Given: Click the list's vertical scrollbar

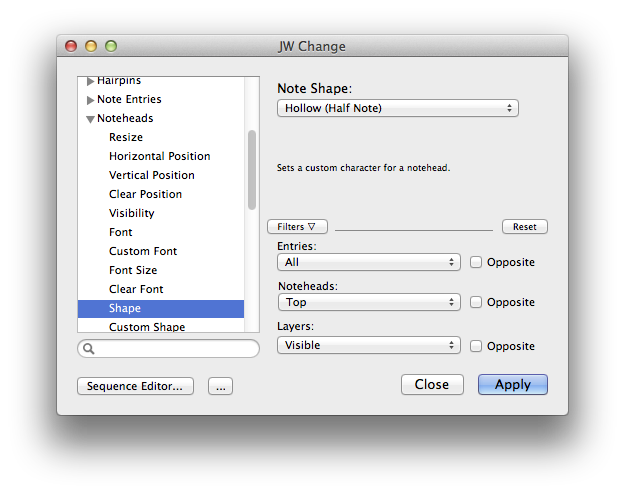Looking at the screenshot, I should 252,168.
